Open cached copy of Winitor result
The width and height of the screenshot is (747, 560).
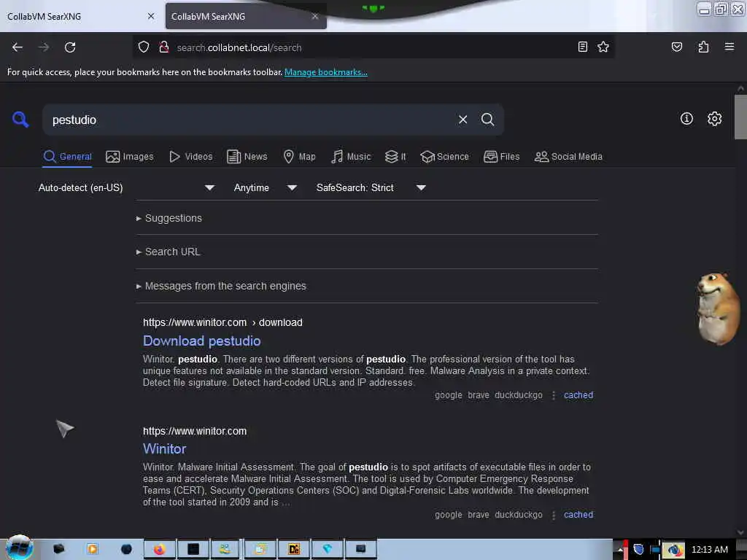578,515
